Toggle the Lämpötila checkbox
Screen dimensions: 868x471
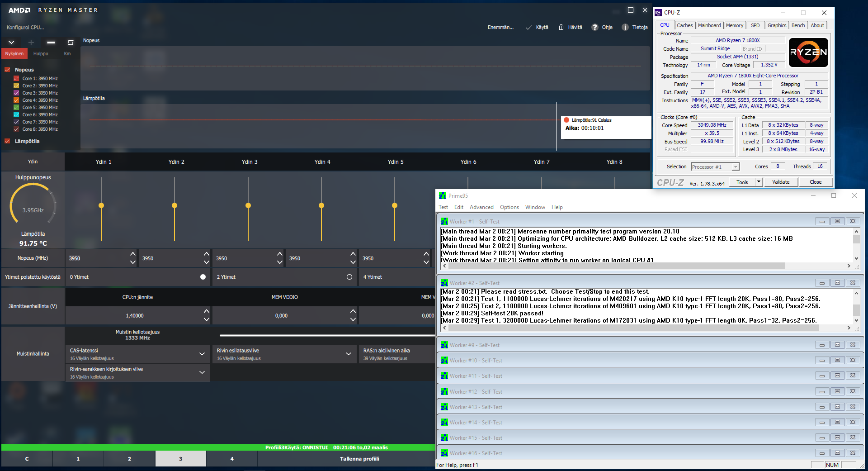(7, 141)
